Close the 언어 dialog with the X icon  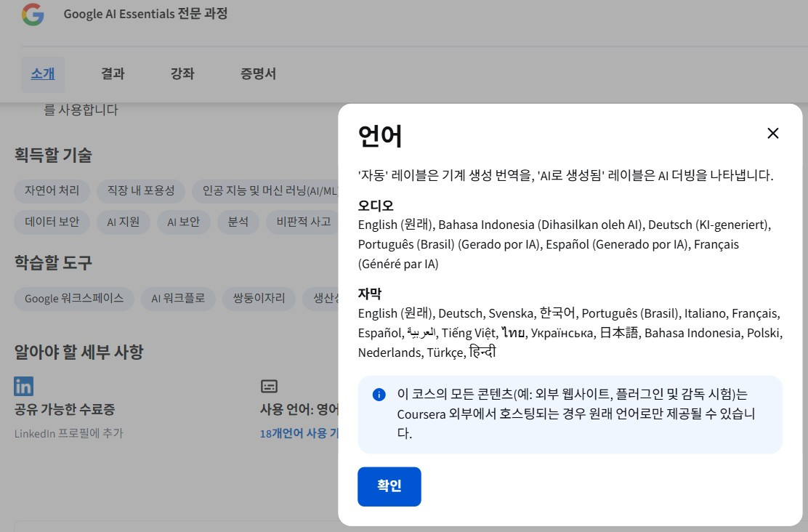[x=772, y=134]
